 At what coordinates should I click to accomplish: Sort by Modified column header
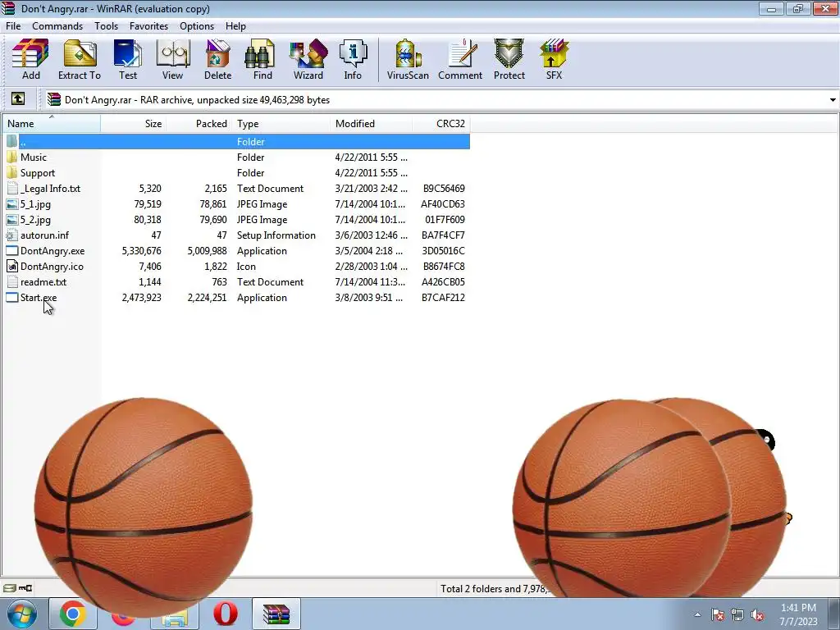pyautogui.click(x=372, y=124)
